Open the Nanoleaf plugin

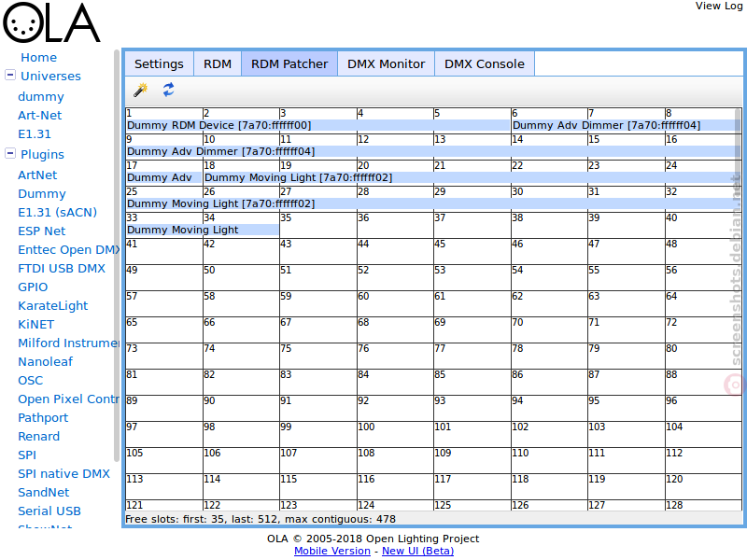pos(45,362)
